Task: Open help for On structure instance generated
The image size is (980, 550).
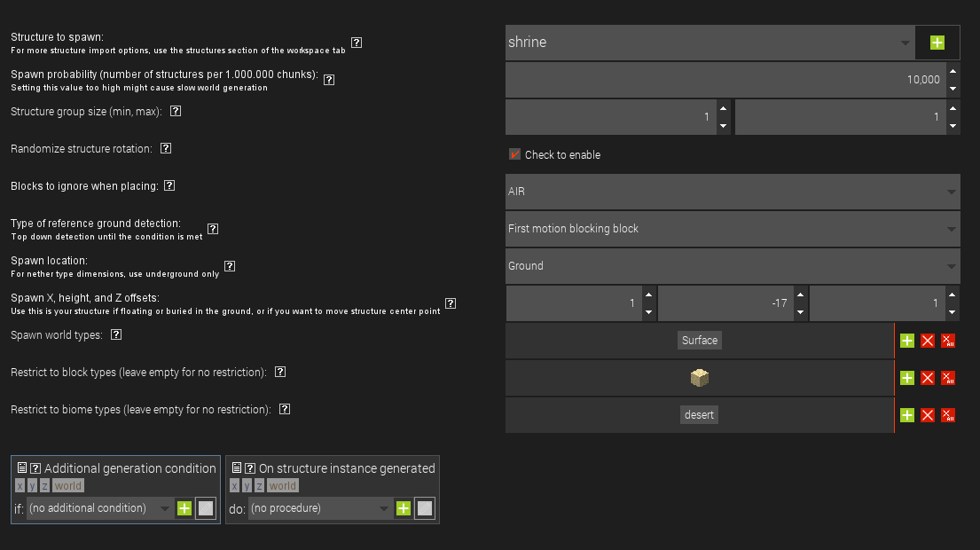Action: [x=250, y=468]
